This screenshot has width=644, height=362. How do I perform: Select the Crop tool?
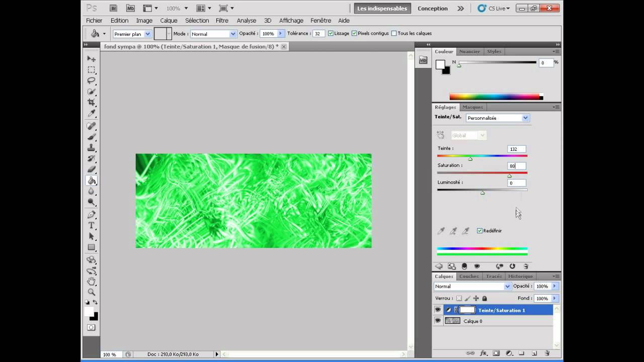(x=92, y=102)
